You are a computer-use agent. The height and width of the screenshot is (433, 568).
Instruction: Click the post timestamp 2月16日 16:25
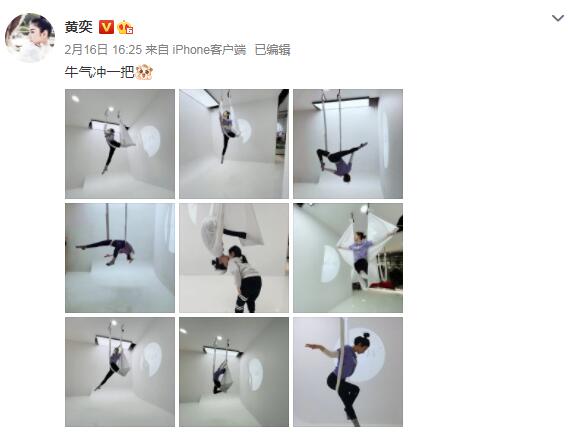103,50
